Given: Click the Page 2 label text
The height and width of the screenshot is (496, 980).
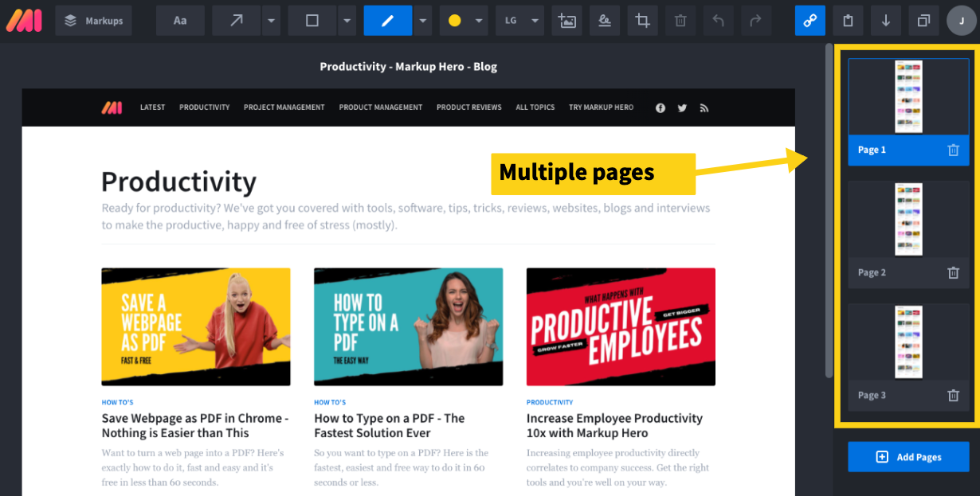Looking at the screenshot, I should click(872, 272).
